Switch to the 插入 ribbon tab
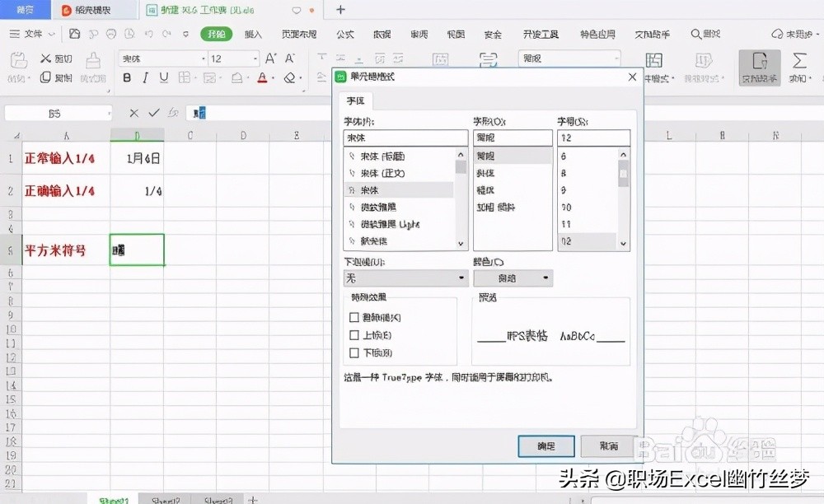 (x=253, y=35)
